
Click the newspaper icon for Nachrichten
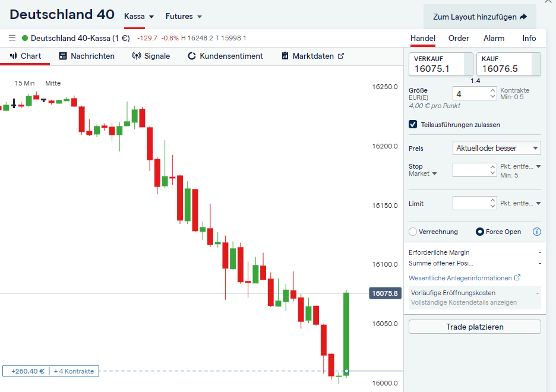(63, 56)
